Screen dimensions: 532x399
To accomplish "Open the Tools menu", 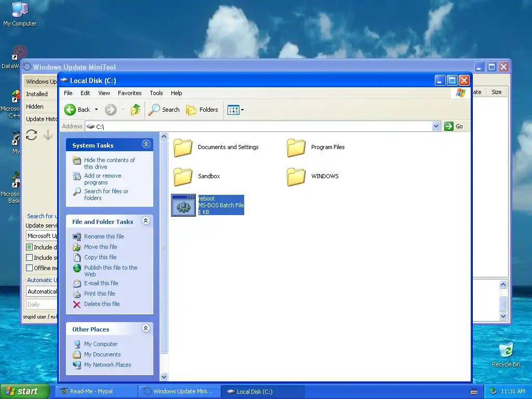I will click(x=156, y=93).
